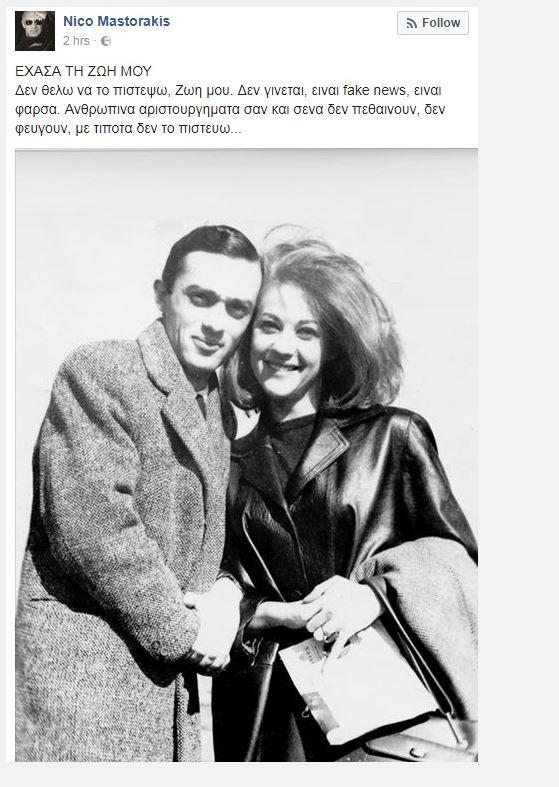559x787 pixels.
Task: Click the globe public privacy icon
Action: 106,41
